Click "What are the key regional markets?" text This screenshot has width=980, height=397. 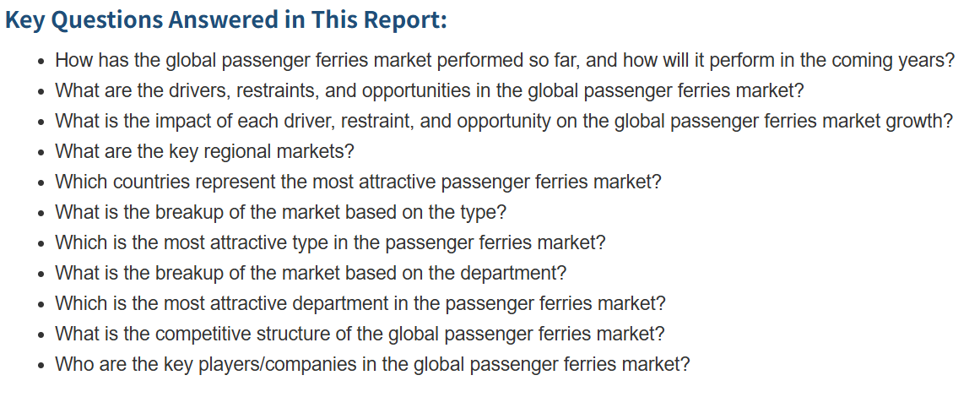[x=204, y=152]
